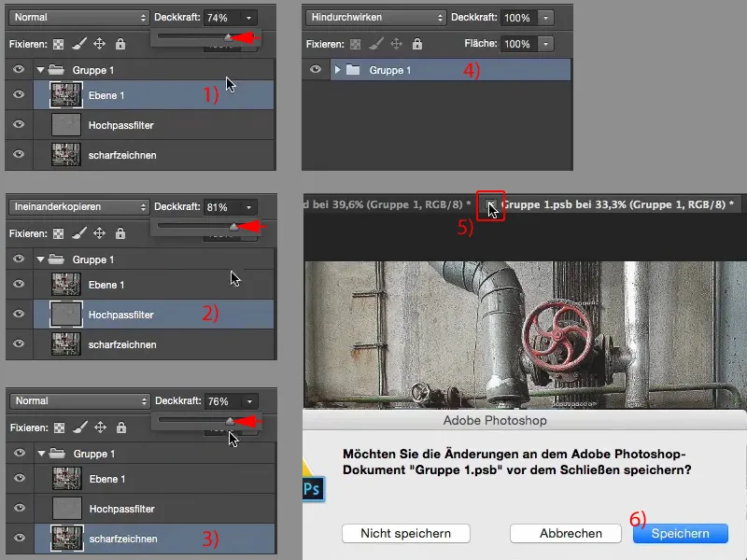Viewport: 747px width, 560px height.
Task: Click Gruppe 1 folder icon in 74% panel
Action: [56, 70]
